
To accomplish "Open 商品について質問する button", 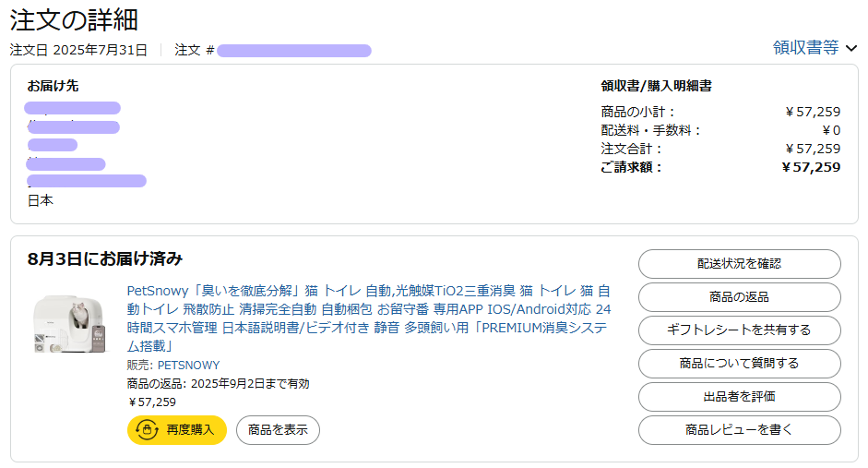I will 739,364.
